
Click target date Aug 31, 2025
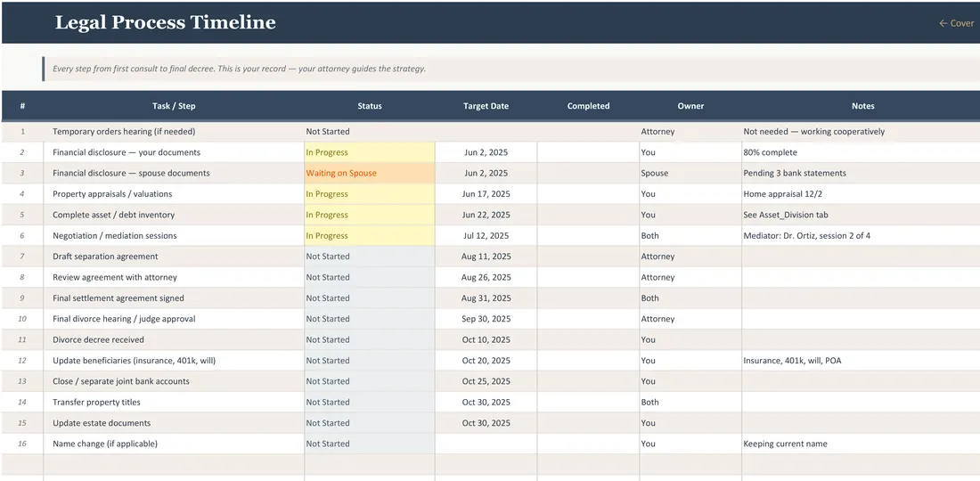486,298
